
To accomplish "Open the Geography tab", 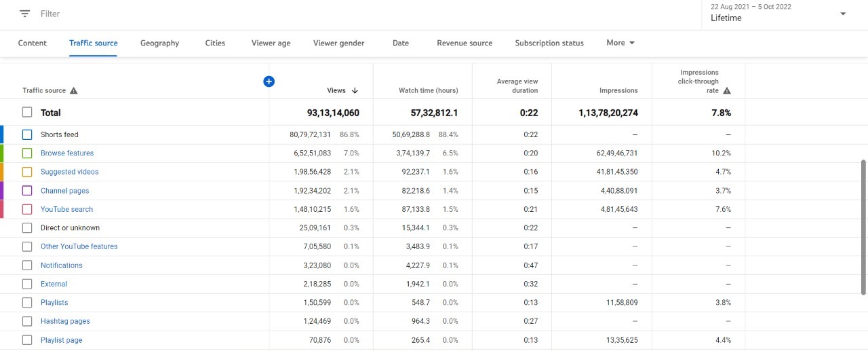I will pos(159,43).
